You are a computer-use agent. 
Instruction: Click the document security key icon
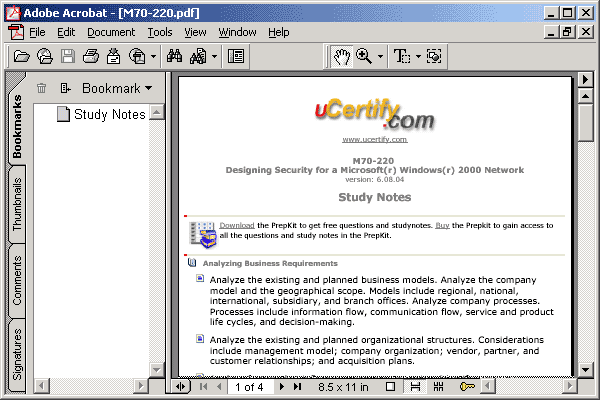pos(467,387)
